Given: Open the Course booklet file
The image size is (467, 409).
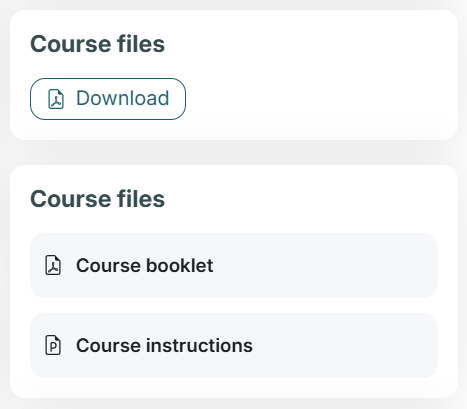Looking at the screenshot, I should pyautogui.click(x=234, y=266).
